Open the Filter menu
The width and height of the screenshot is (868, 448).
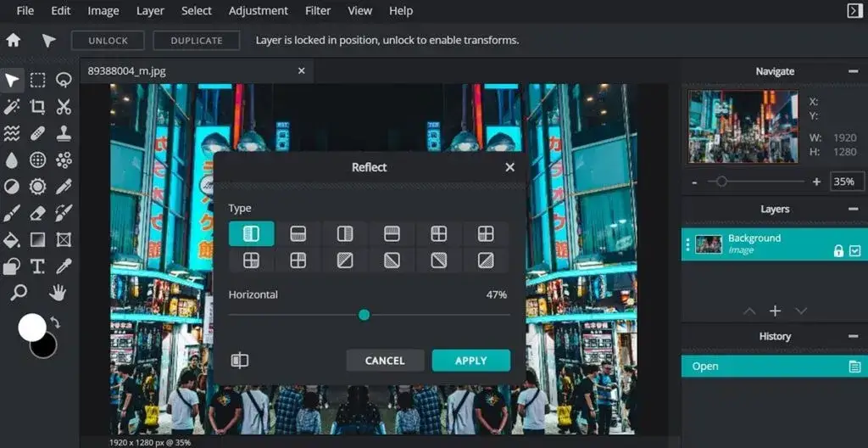click(x=318, y=11)
